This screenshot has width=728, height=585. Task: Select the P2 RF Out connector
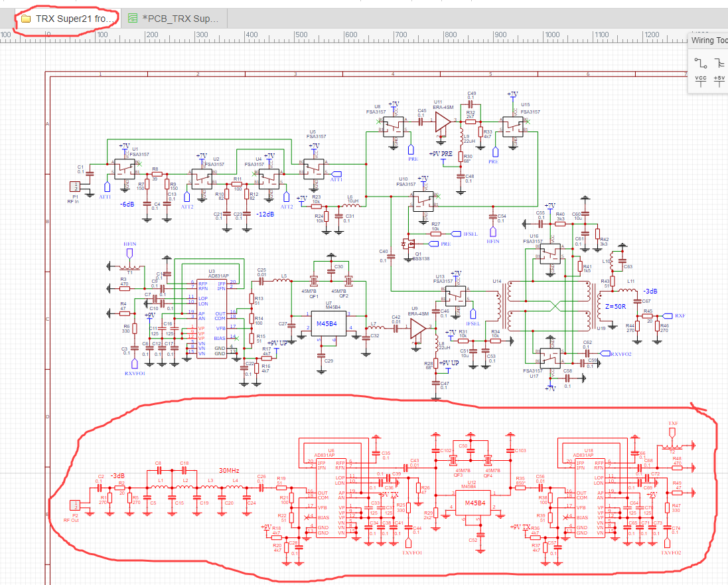tap(75, 506)
